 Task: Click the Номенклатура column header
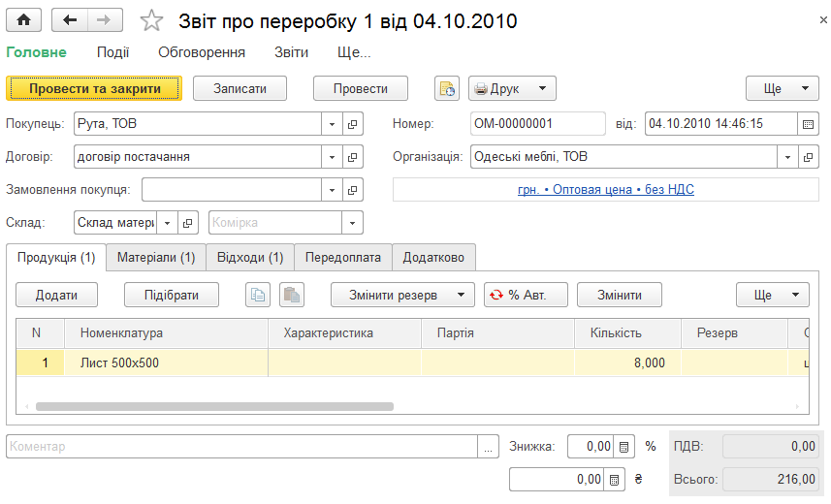click(167, 333)
